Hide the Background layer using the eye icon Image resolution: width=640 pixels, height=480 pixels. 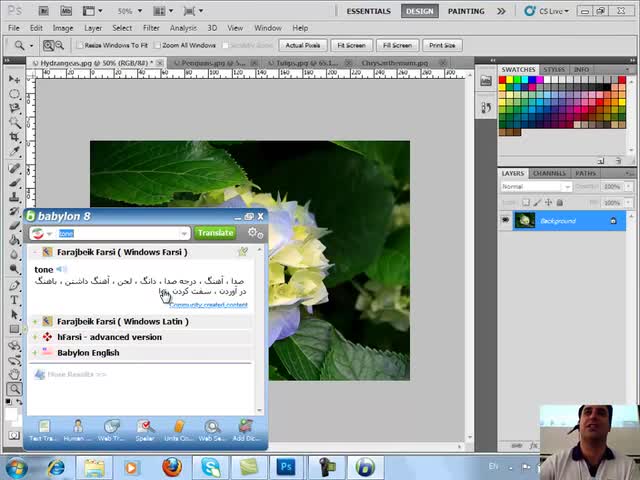[505, 220]
